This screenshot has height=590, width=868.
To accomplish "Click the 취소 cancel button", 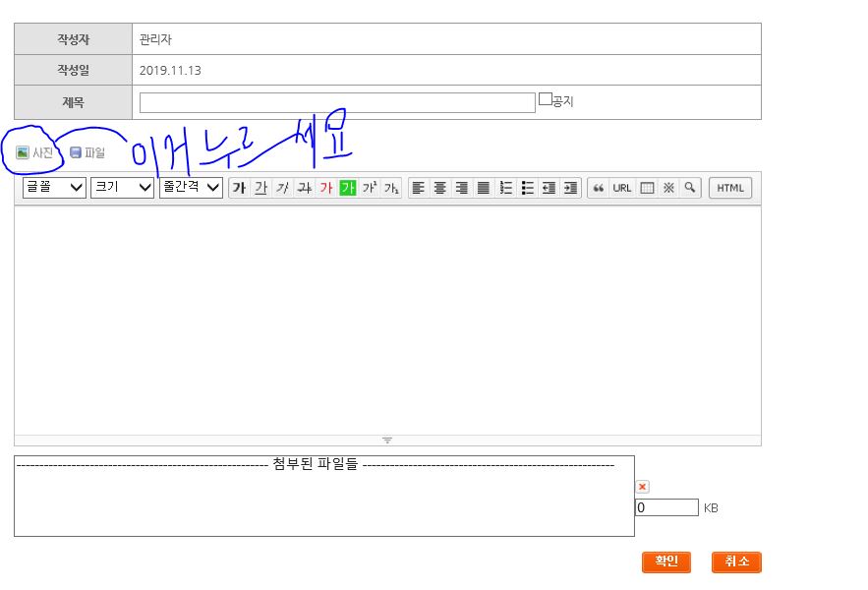I will pos(736,561).
